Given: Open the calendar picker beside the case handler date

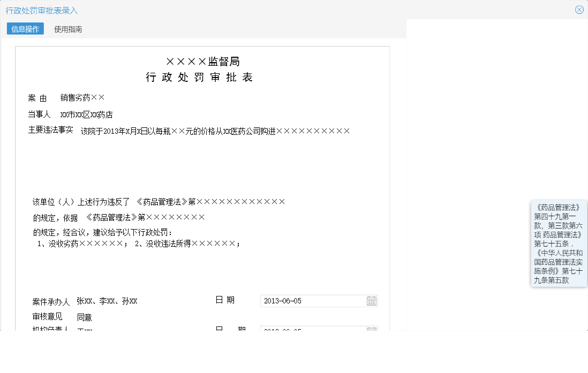Looking at the screenshot, I should [x=372, y=301].
